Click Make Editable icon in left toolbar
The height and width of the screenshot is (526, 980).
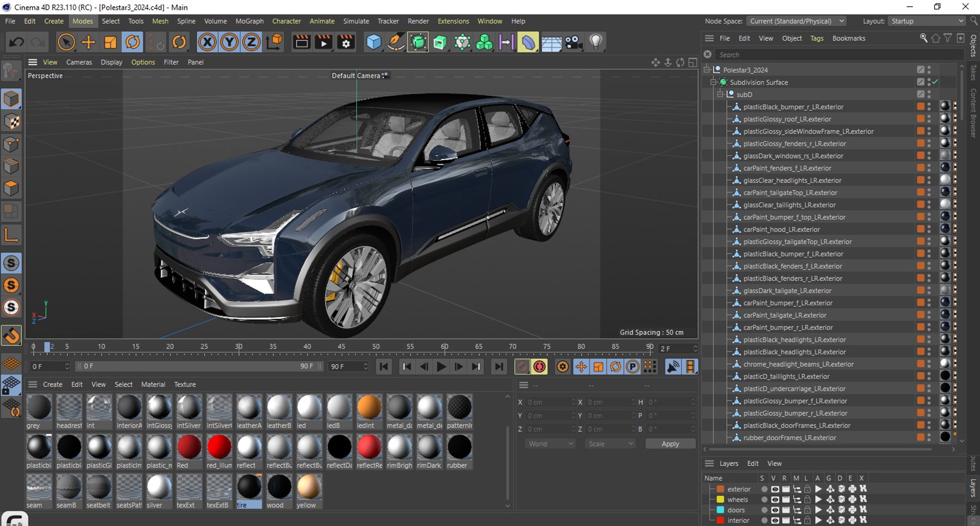[x=11, y=71]
